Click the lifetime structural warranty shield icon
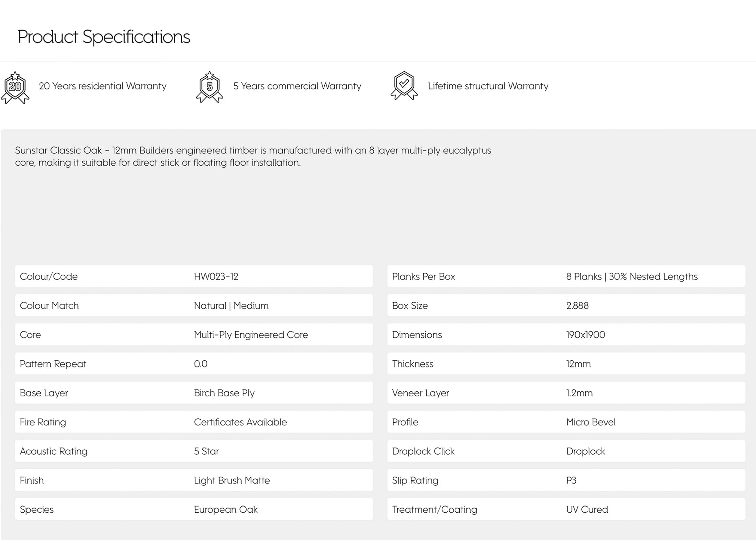The image size is (756, 540). [x=404, y=85]
